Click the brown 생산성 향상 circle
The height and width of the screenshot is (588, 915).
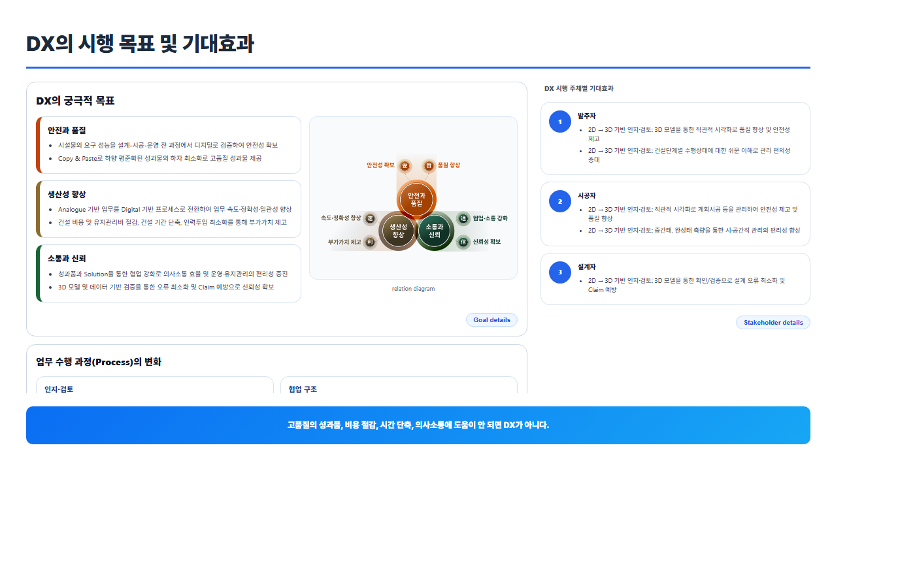[x=398, y=231]
